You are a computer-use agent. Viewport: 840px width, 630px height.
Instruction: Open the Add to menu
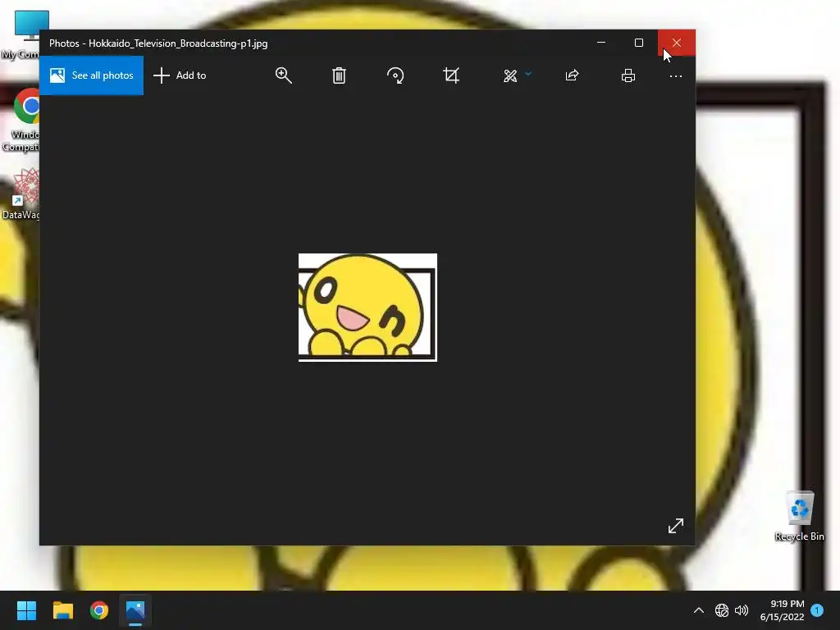pos(180,75)
